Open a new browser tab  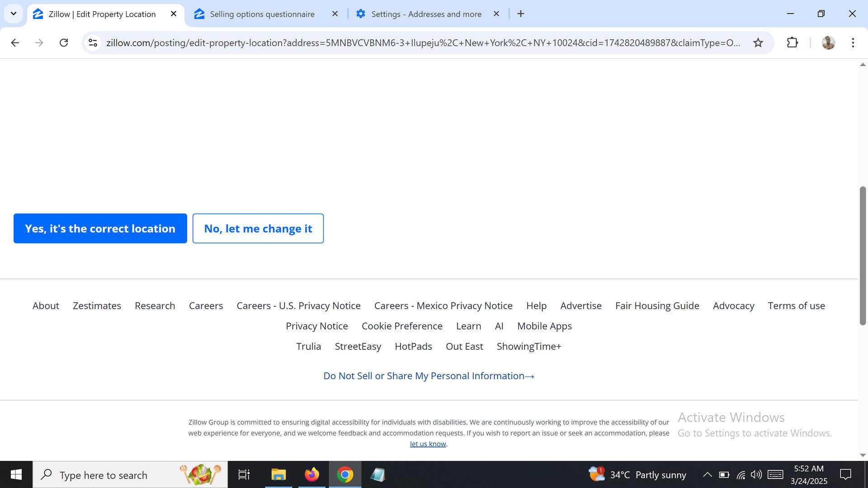tap(521, 14)
